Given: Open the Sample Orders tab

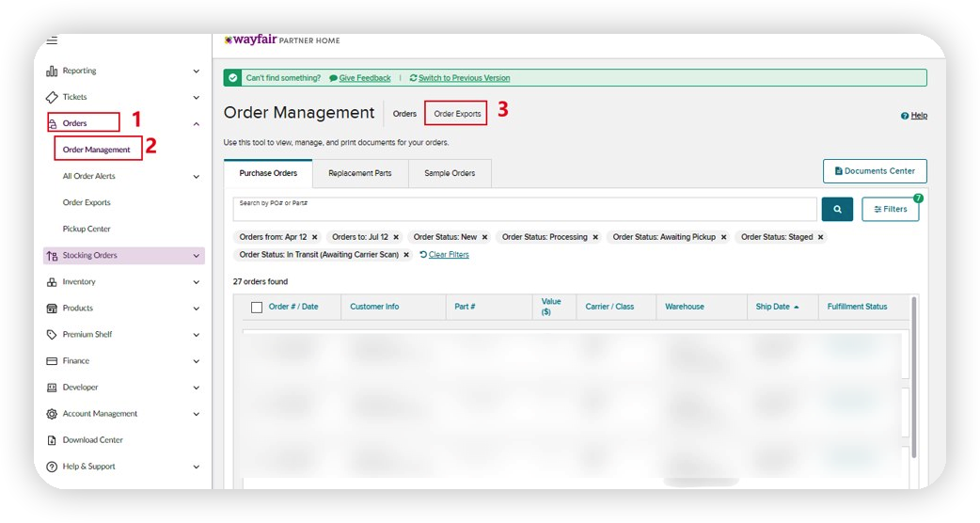Looking at the screenshot, I should (x=450, y=173).
